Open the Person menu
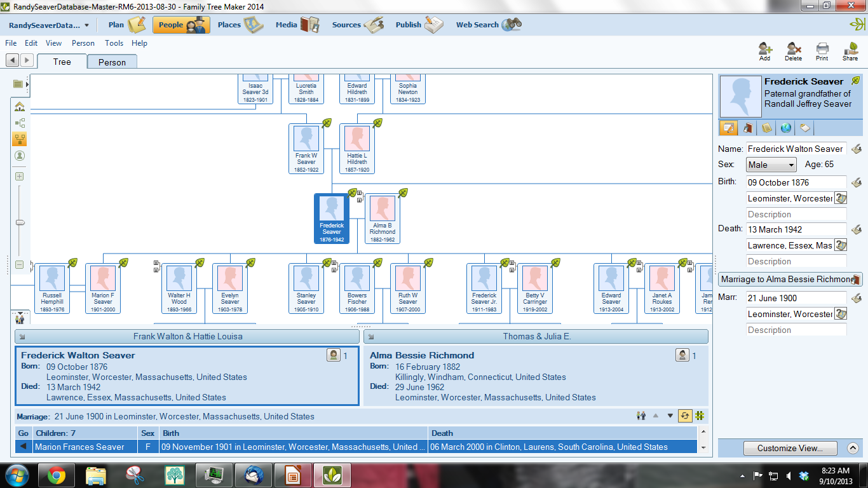This screenshot has width=868, height=488. pyautogui.click(x=83, y=43)
